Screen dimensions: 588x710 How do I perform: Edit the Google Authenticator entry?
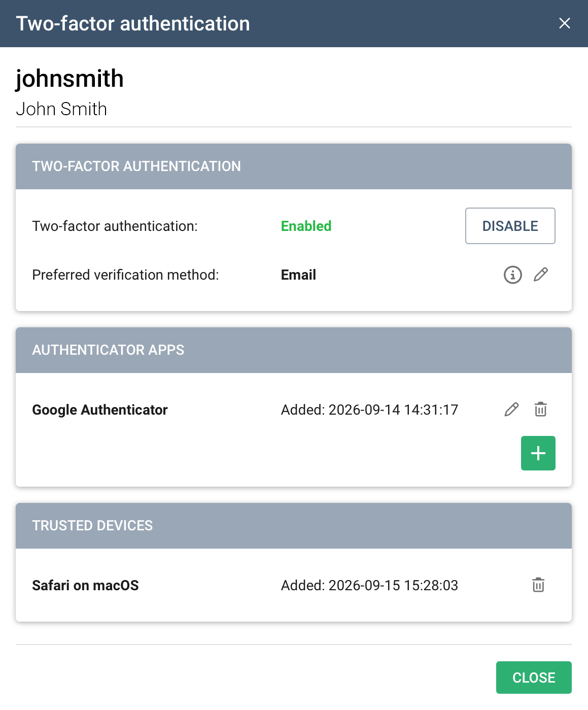coord(512,410)
